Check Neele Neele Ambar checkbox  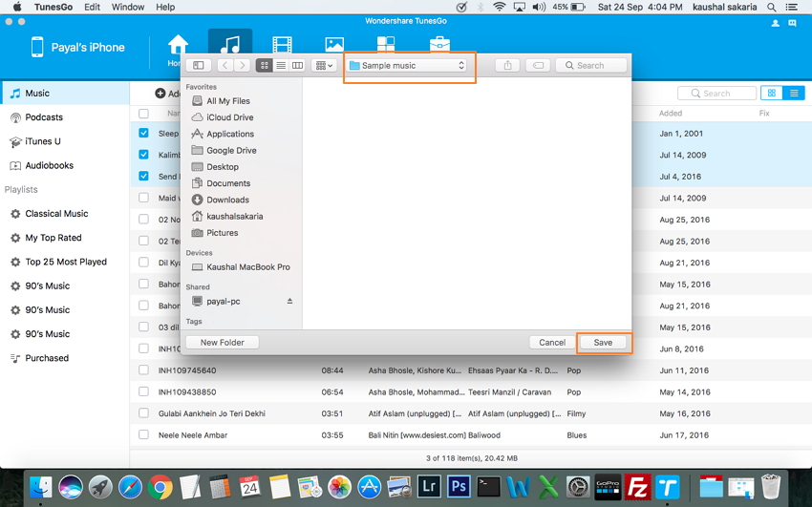click(x=143, y=434)
